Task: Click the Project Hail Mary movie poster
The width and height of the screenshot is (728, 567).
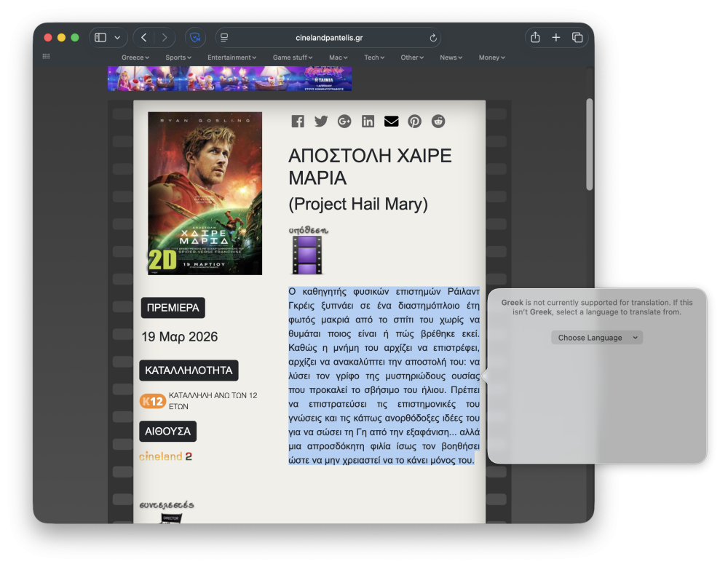Action: point(205,193)
